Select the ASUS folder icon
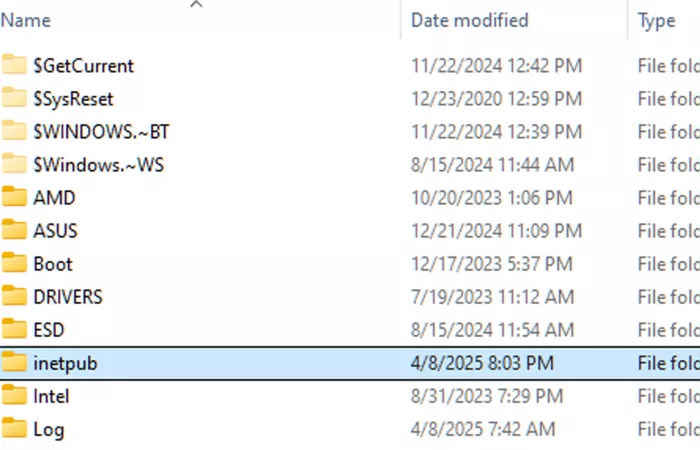 click(14, 231)
